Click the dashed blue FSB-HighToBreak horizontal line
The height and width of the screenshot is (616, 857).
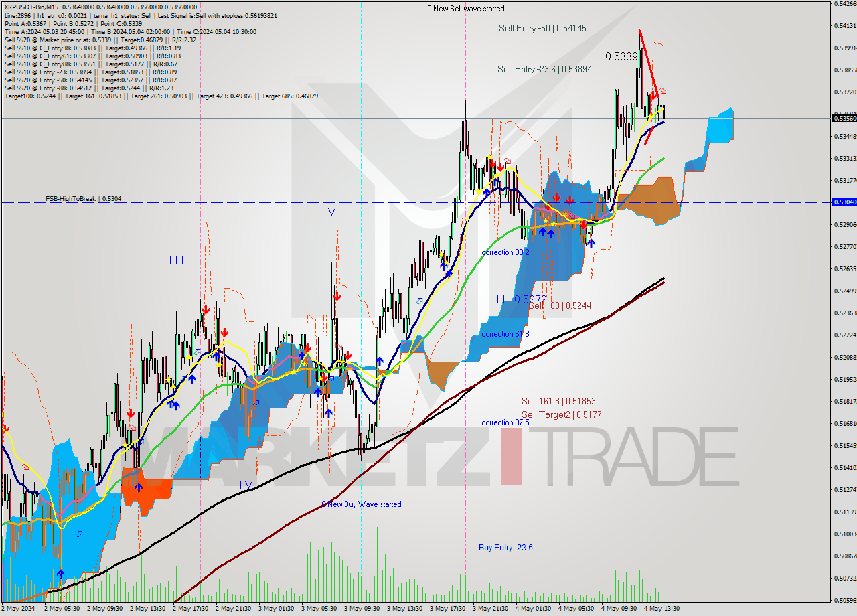(415, 202)
